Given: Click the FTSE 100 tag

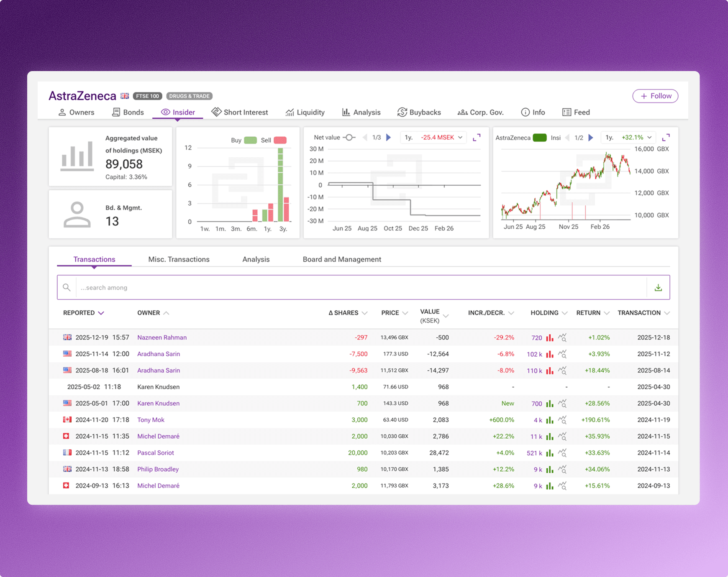Looking at the screenshot, I should coord(148,96).
